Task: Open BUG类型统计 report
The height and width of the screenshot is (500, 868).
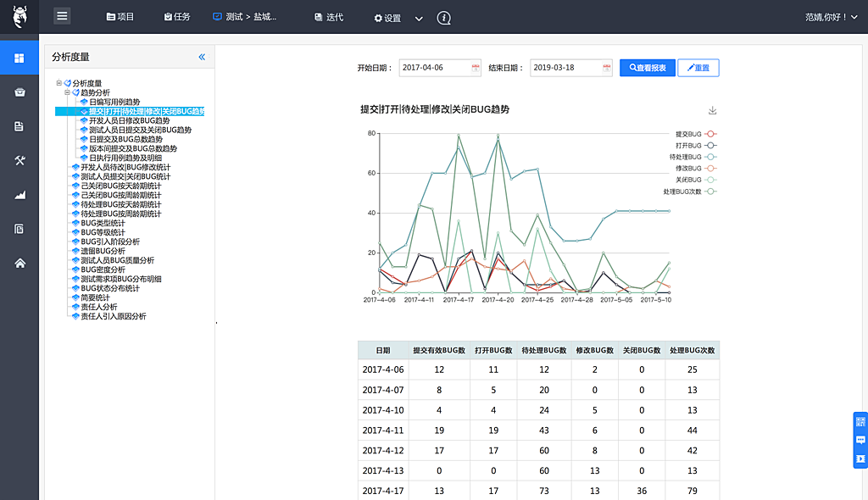Action: coord(103,223)
